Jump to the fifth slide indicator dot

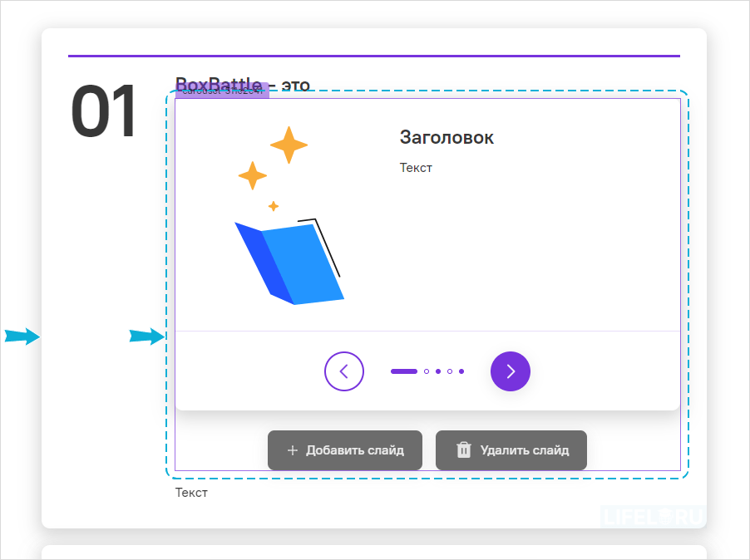(461, 371)
